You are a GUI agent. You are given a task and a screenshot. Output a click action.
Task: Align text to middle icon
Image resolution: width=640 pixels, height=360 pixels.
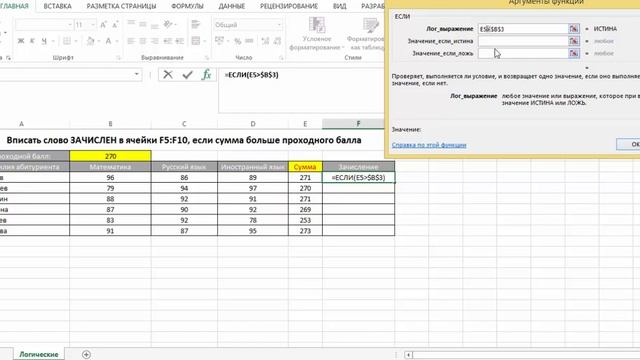pos(143,24)
